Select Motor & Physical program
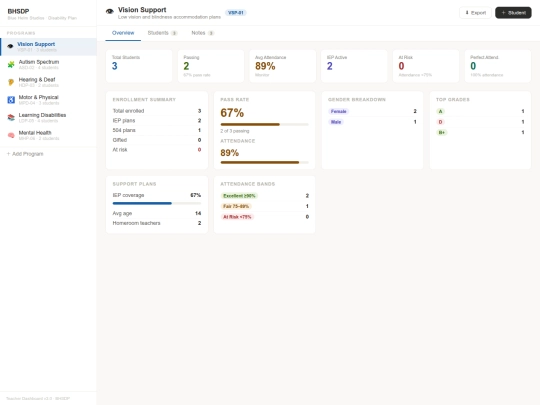Image resolution: width=540 pixels, height=405 pixels. point(48,100)
